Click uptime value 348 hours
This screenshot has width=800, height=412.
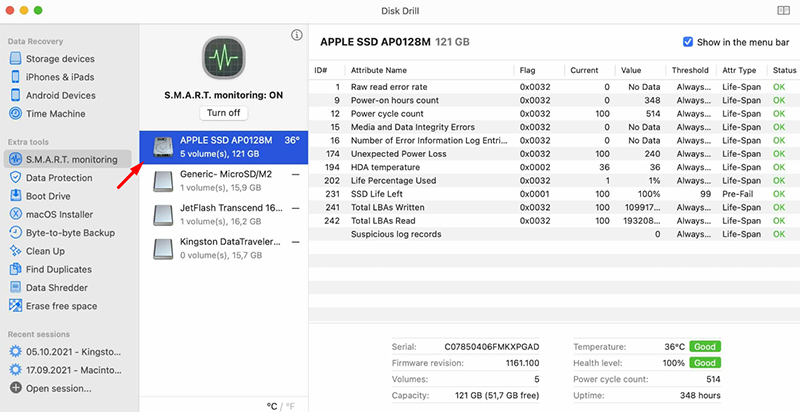(700, 395)
